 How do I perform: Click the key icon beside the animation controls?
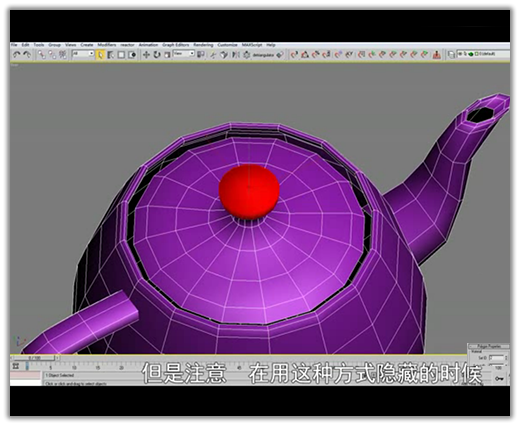pos(499,378)
